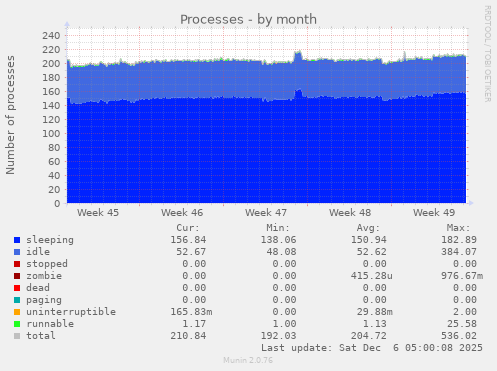Image resolution: width=497 pixels, height=371 pixels.
Task: Click idle maximum value 384.07
Action: pyautogui.click(x=459, y=252)
